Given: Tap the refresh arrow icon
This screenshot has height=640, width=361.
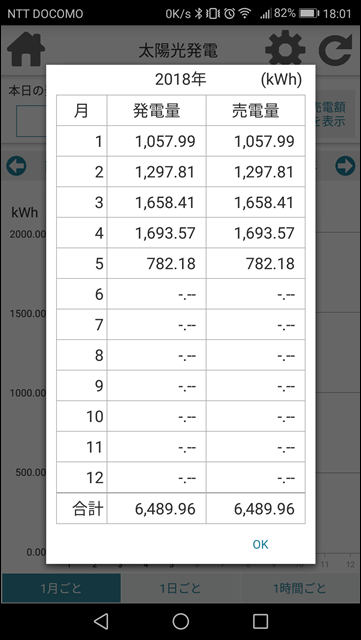Looking at the screenshot, I should tap(335, 49).
